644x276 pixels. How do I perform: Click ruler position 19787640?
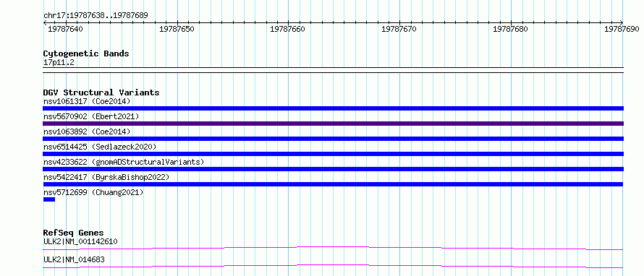coord(65,29)
